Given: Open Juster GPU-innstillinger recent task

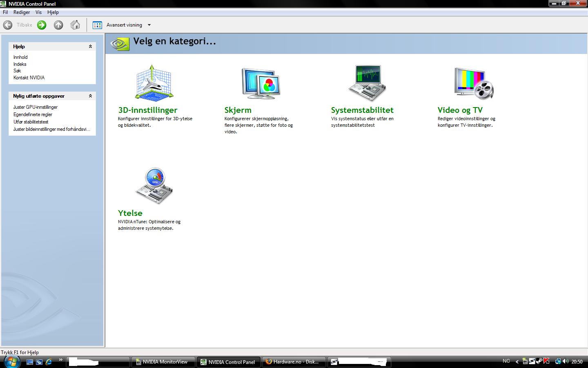Looking at the screenshot, I should coord(36,107).
